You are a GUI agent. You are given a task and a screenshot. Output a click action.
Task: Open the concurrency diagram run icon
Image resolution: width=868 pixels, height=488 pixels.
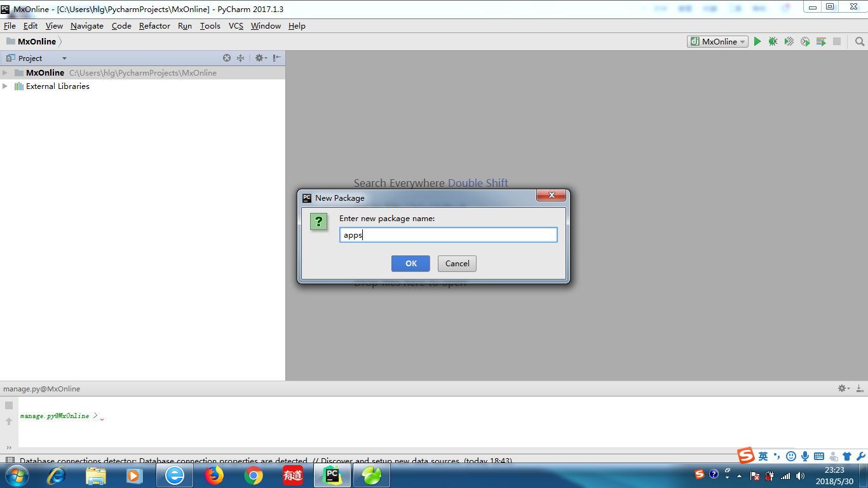click(x=821, y=41)
